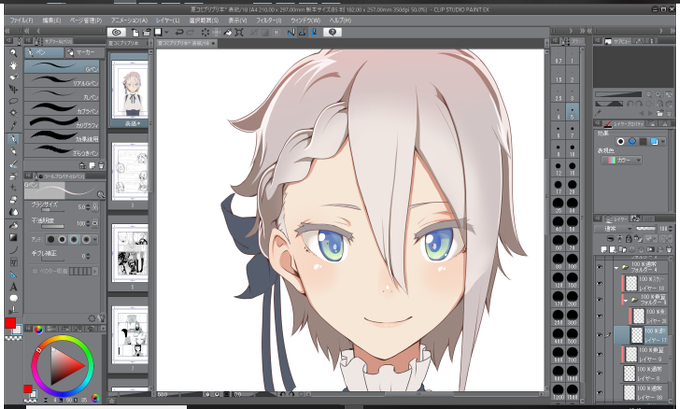Viewport: 680px width, 409px height.
Task: Select the Figure line tool
Action: 13,250
